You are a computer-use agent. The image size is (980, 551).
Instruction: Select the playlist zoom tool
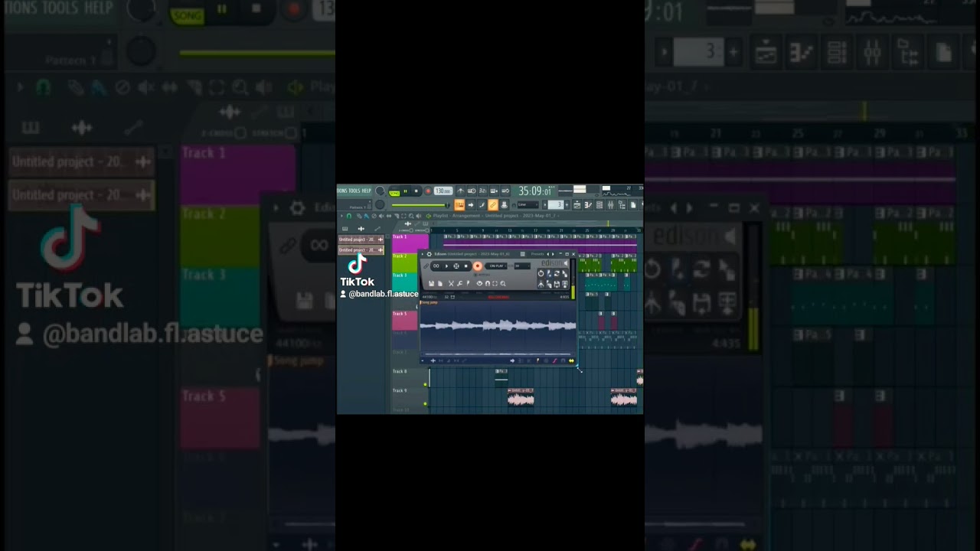pyautogui.click(x=411, y=216)
